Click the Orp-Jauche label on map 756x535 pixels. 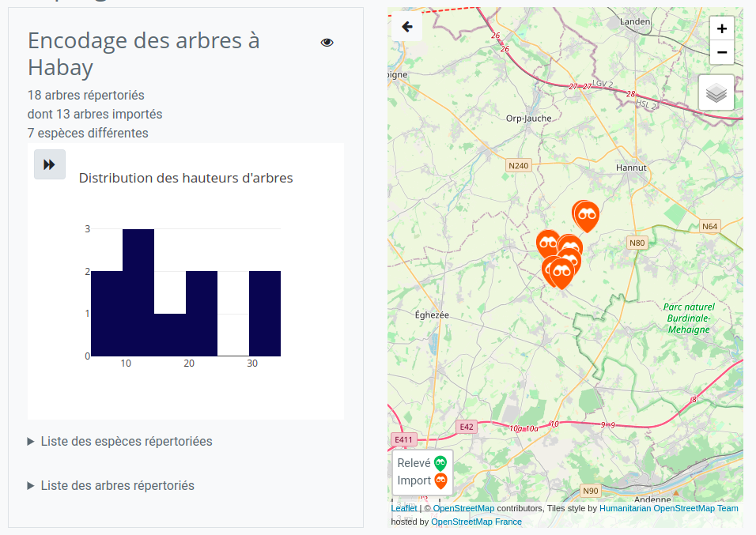[528, 118]
